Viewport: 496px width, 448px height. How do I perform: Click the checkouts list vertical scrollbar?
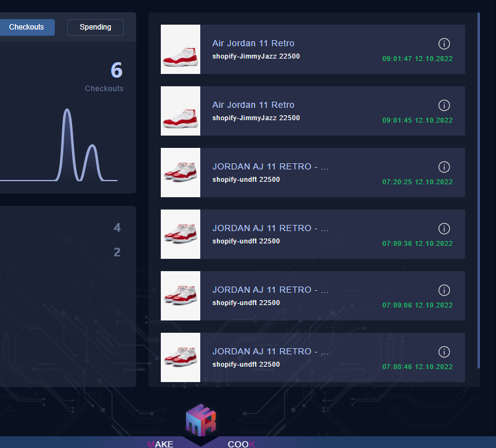479,190
